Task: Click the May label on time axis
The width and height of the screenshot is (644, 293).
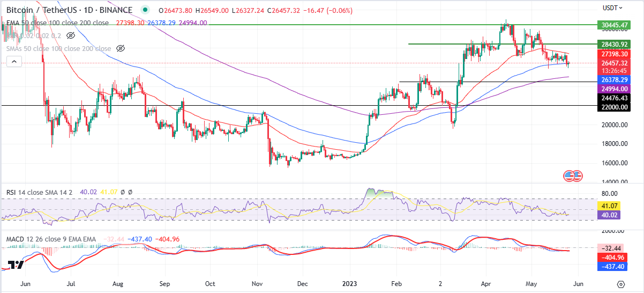Action: coord(531,283)
